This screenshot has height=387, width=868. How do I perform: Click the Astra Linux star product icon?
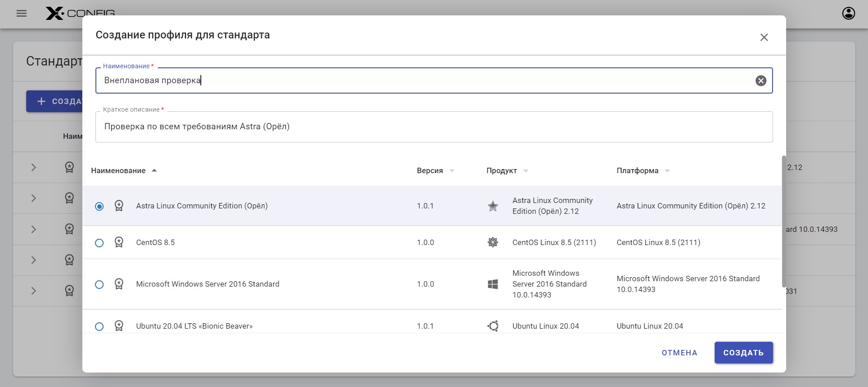(493, 206)
